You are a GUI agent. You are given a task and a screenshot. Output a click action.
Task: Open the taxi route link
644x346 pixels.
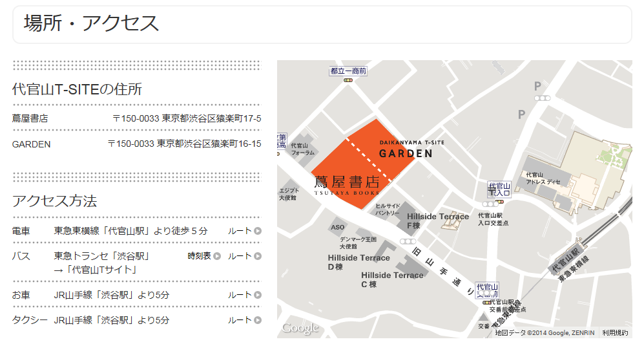244,320
